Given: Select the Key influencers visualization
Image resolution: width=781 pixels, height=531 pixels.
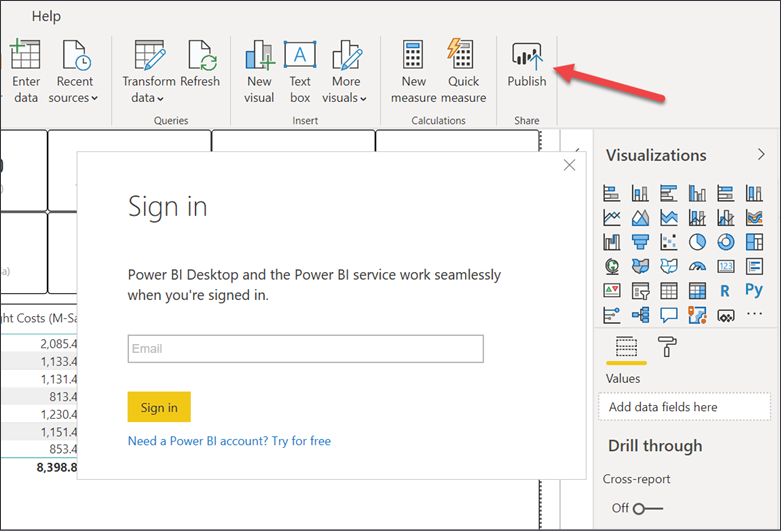Looking at the screenshot, I should [x=612, y=315].
